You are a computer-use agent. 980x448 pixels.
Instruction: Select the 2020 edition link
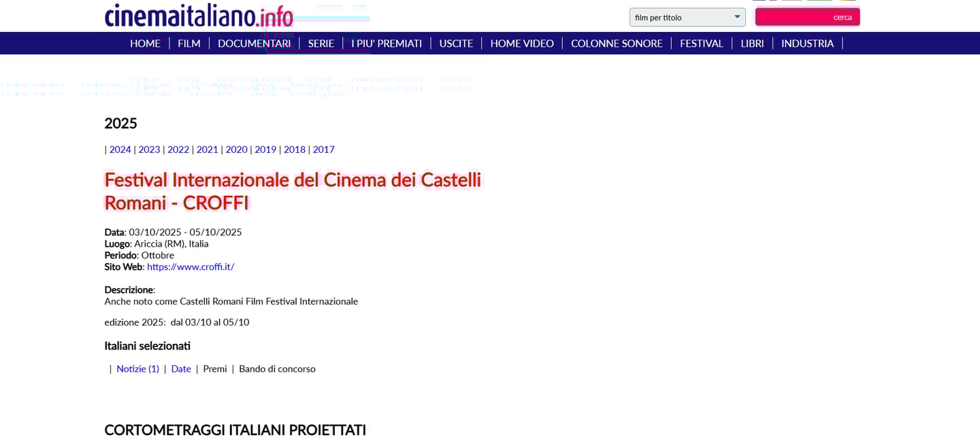(237, 150)
